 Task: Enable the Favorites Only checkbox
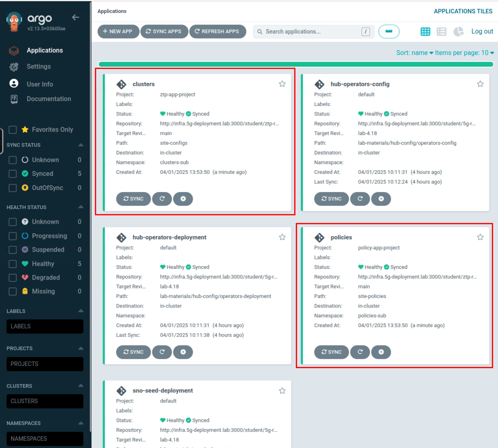tap(13, 130)
